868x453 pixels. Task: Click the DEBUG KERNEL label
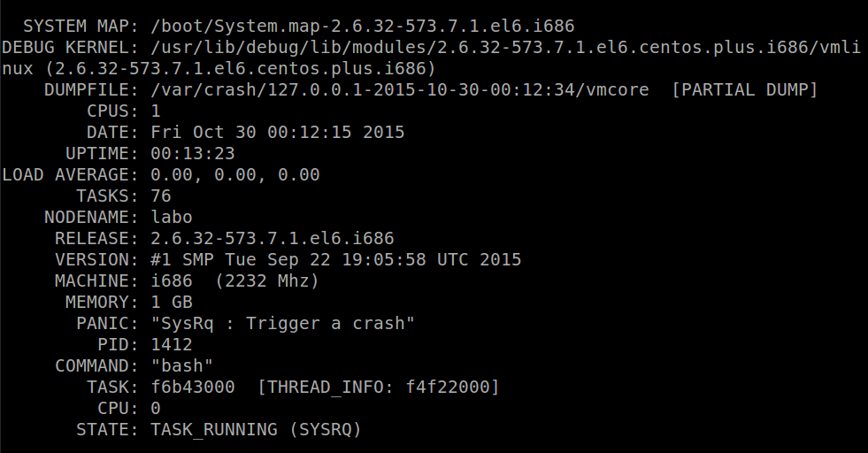click(x=69, y=47)
